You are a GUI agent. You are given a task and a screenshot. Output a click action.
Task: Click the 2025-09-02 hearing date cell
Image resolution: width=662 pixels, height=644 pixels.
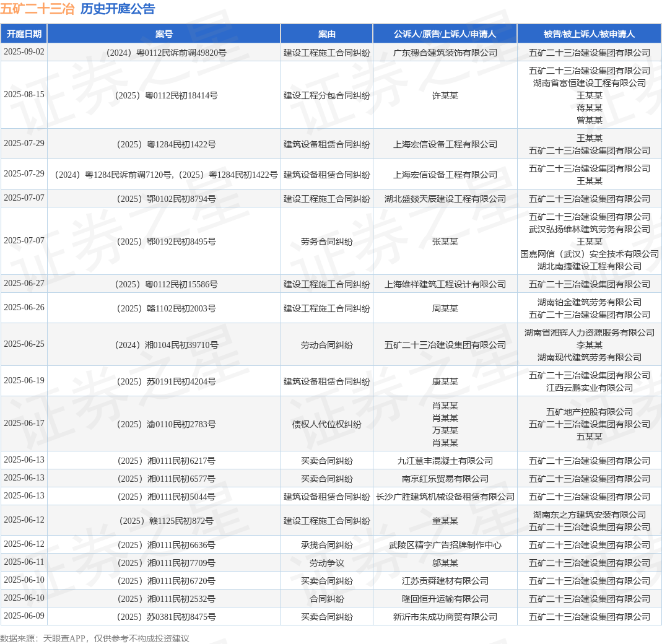click(24, 52)
